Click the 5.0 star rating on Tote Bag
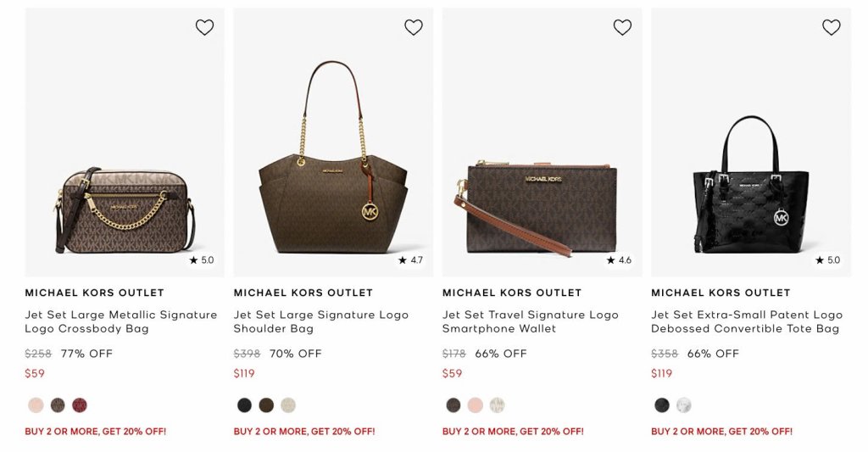The image size is (868, 452). (x=828, y=260)
